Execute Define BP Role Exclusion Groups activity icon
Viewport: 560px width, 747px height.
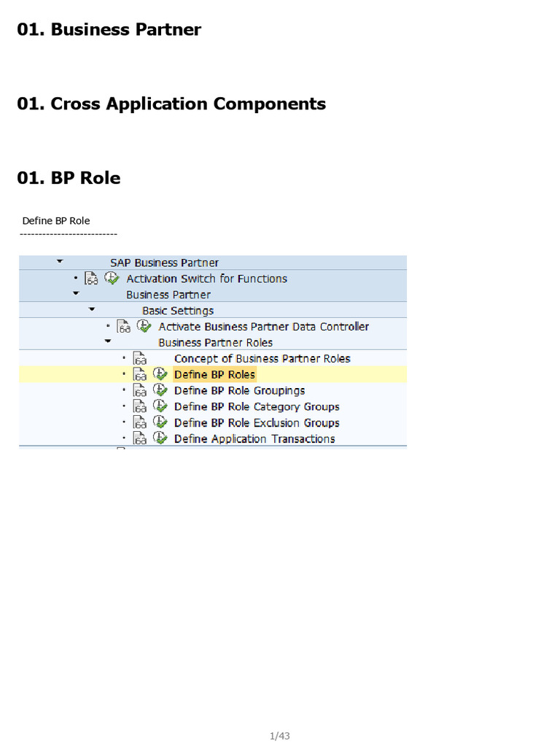[160, 422]
